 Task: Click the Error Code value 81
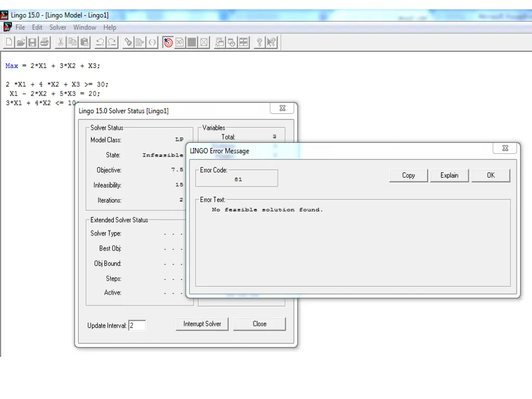[238, 179]
